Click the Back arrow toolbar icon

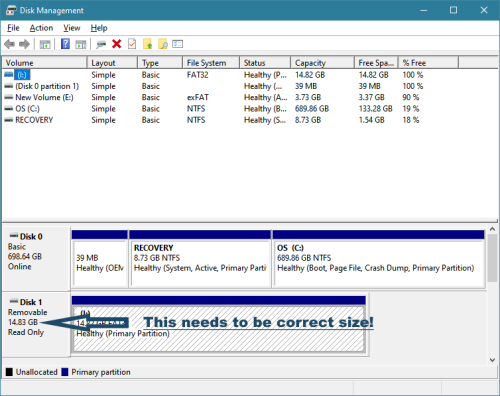click(x=9, y=44)
